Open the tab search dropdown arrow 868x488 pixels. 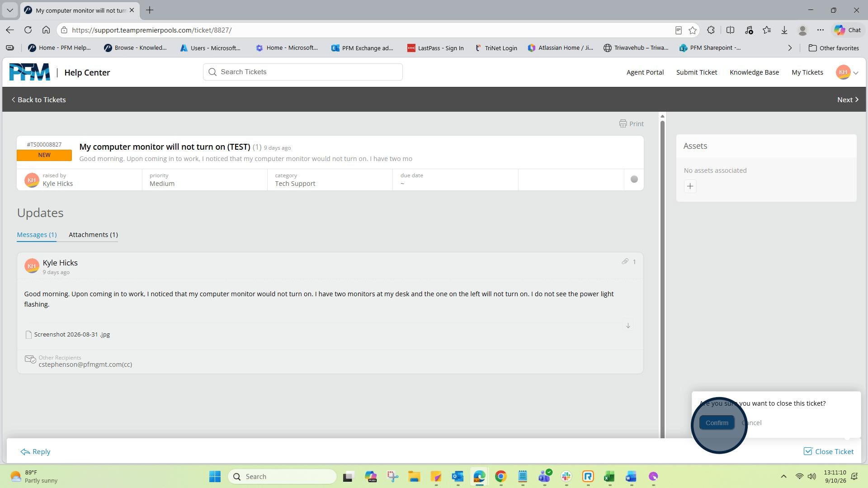point(9,10)
